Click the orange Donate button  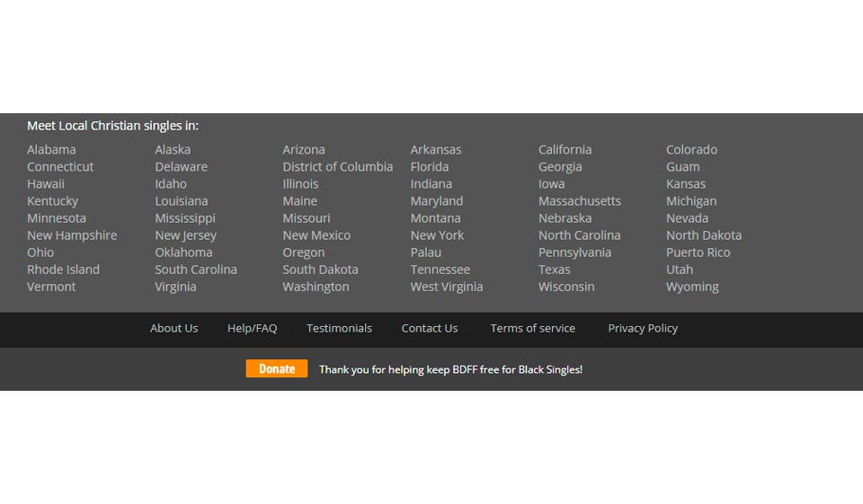click(276, 369)
